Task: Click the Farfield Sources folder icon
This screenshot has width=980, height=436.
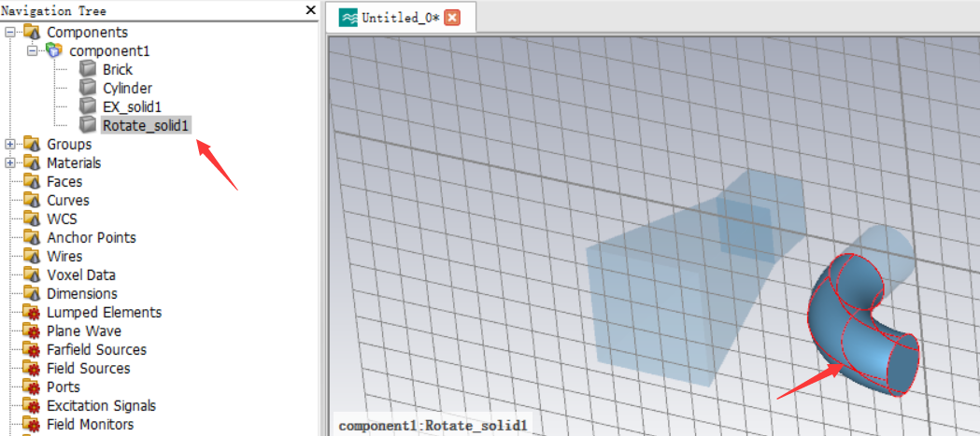Action: (x=32, y=349)
